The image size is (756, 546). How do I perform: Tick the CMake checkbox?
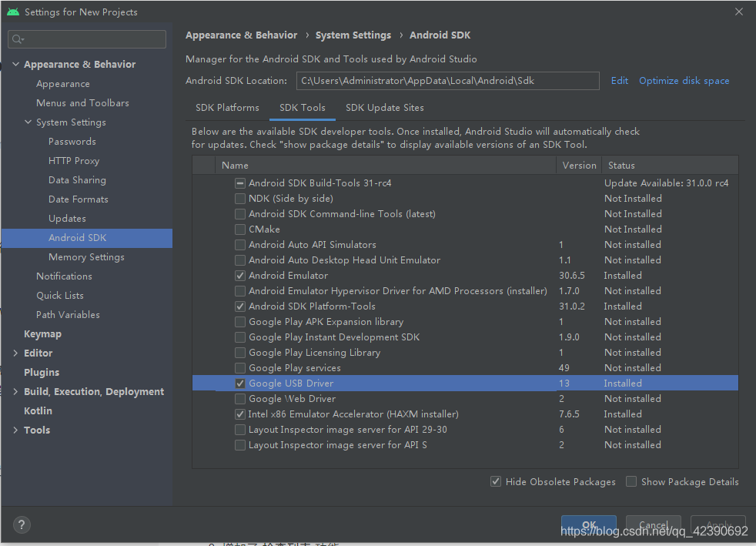pos(240,229)
